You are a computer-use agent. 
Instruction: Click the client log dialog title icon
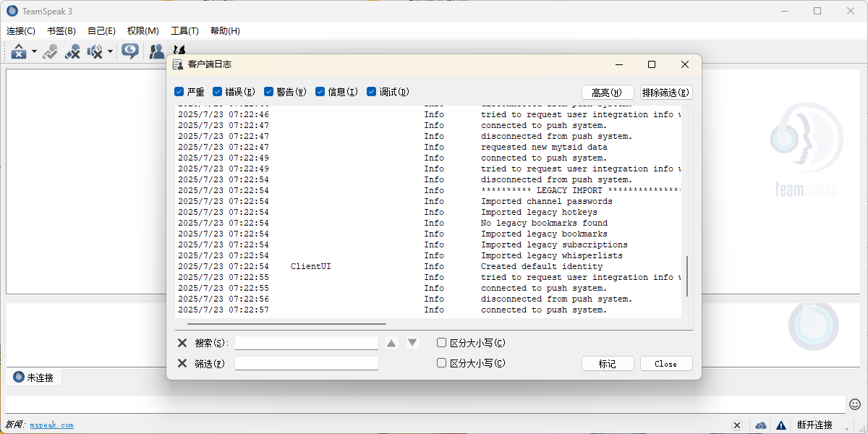coord(178,64)
